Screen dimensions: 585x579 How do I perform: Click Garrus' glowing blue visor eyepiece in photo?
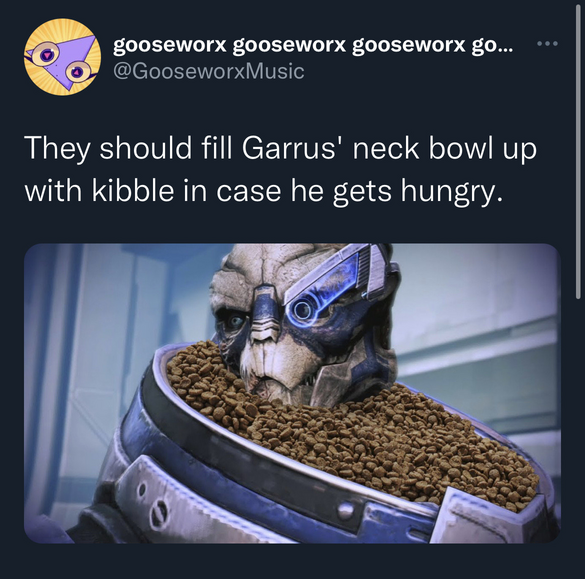(x=301, y=310)
